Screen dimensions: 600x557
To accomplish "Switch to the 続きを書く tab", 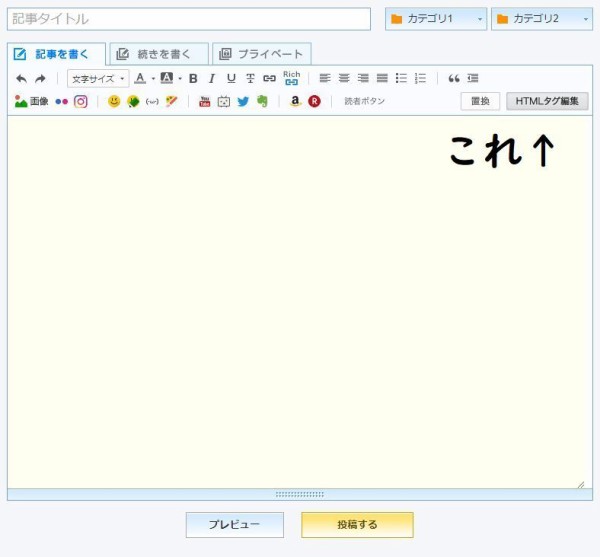I will click(x=159, y=54).
